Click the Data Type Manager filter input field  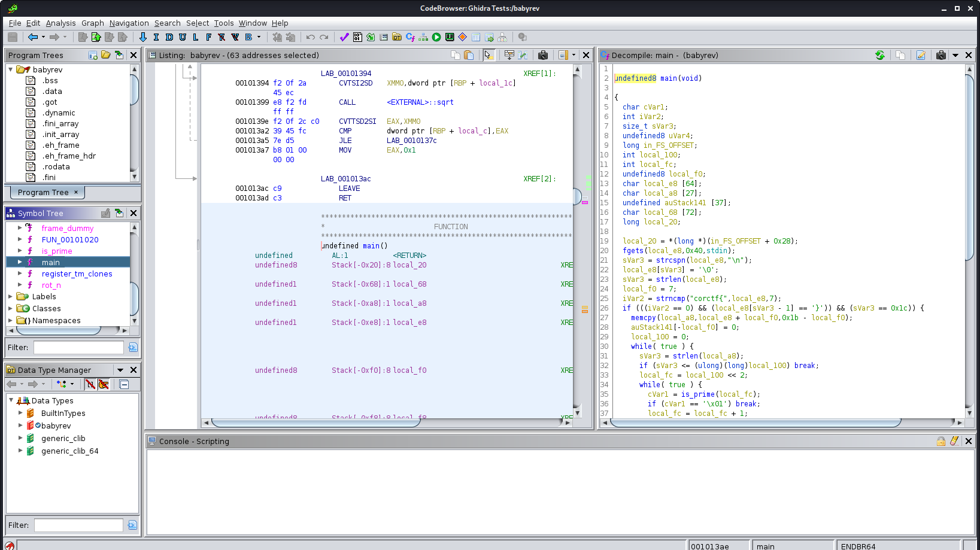tap(78, 525)
